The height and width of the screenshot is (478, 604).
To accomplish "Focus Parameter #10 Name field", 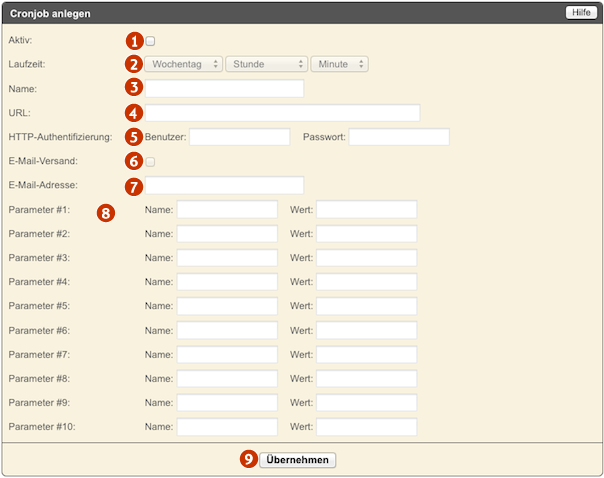I will click(227, 427).
